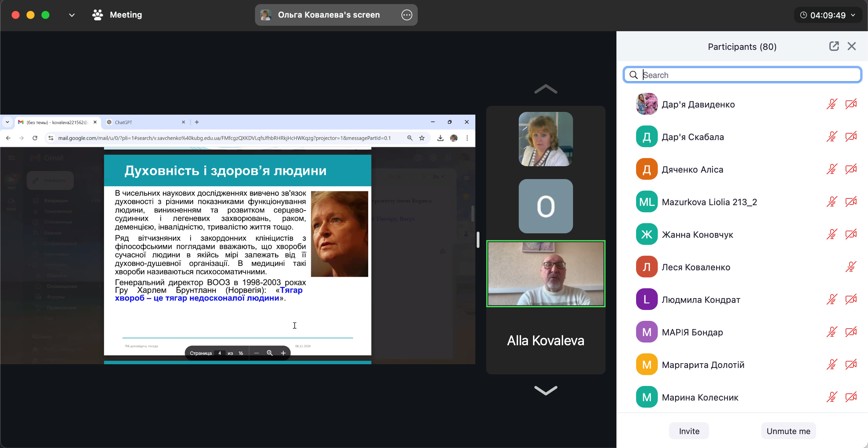The width and height of the screenshot is (868, 448).
Task: Click the browser download icon
Action: click(x=440, y=138)
